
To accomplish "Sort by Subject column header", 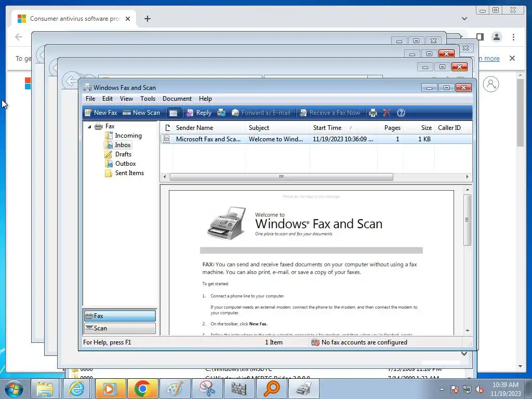I will [x=277, y=128].
